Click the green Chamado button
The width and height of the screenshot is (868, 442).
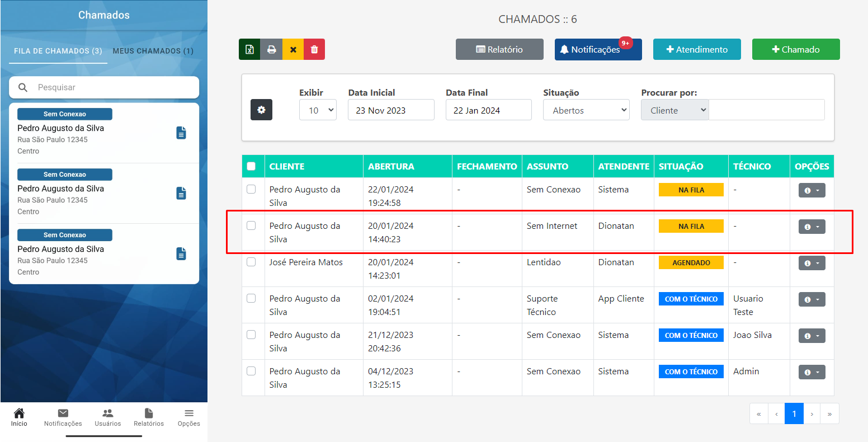(x=796, y=49)
